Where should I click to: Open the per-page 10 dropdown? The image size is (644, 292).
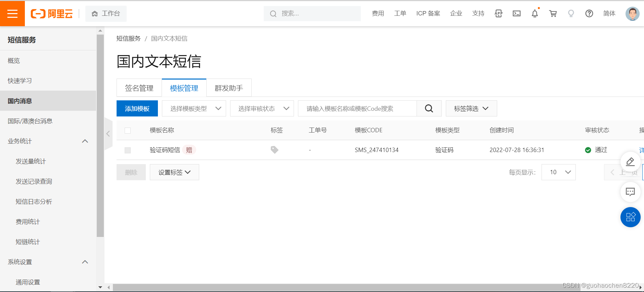coord(559,172)
